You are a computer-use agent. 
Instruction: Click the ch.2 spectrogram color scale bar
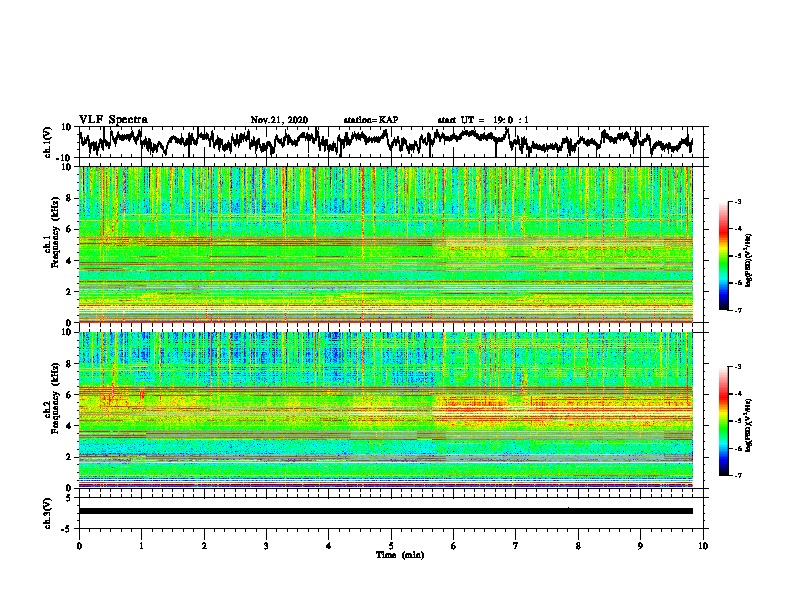point(724,421)
